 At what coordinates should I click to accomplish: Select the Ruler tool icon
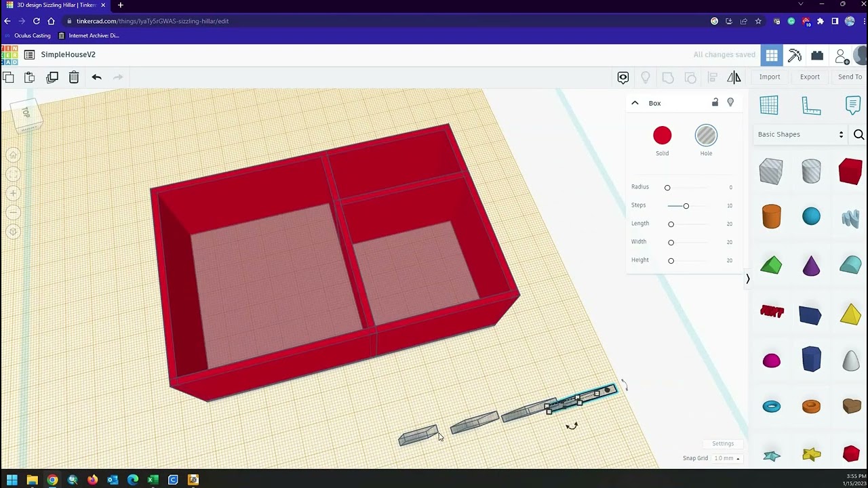coord(812,105)
